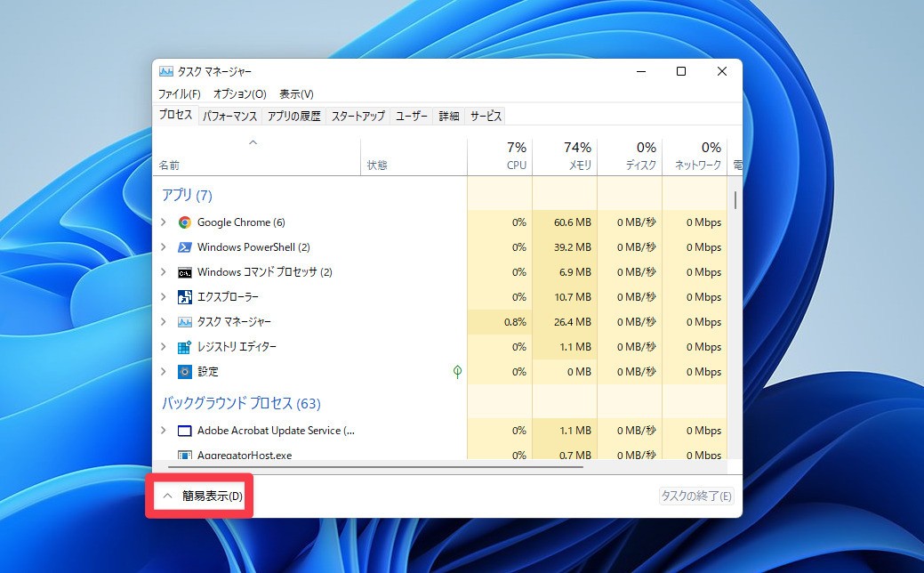Viewport: 924px width, 573px height.
Task: Select the プロセス tab
Action: [x=175, y=115]
